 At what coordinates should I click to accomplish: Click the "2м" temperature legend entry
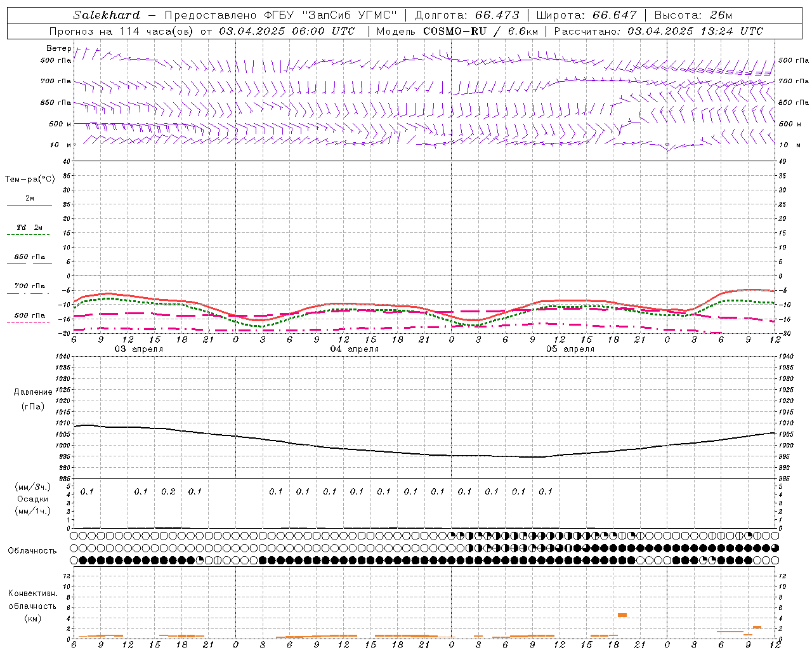tap(30, 199)
